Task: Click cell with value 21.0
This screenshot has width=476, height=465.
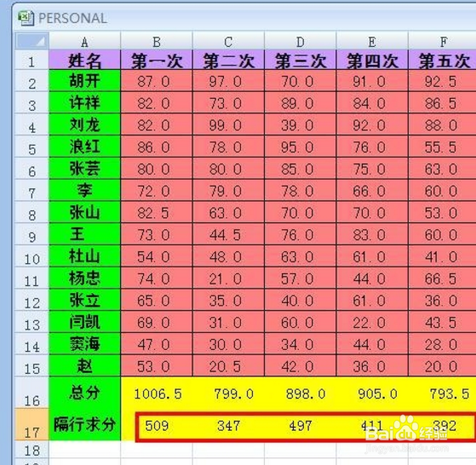Action: (x=228, y=278)
